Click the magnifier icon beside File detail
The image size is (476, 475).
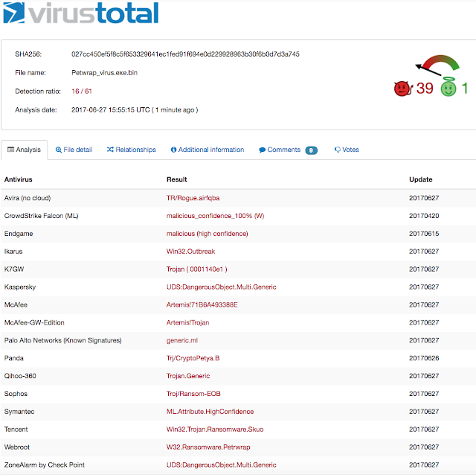(x=59, y=150)
